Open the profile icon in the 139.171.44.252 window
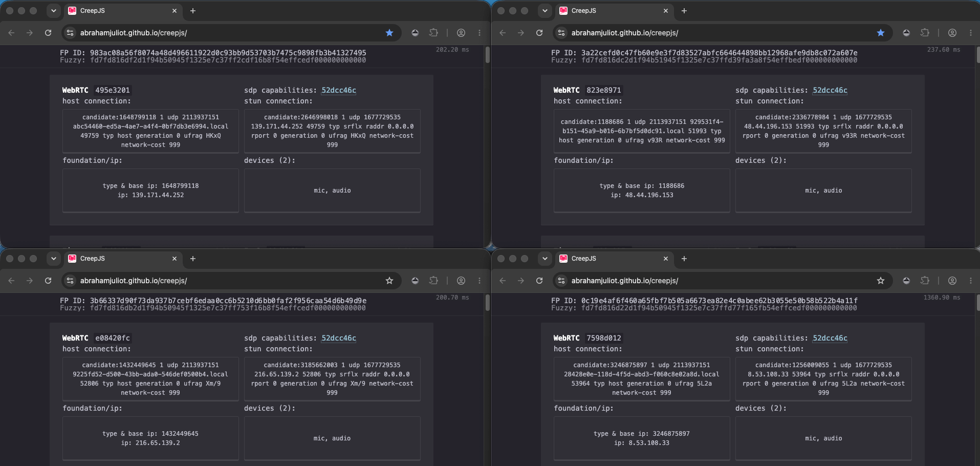 [461, 33]
